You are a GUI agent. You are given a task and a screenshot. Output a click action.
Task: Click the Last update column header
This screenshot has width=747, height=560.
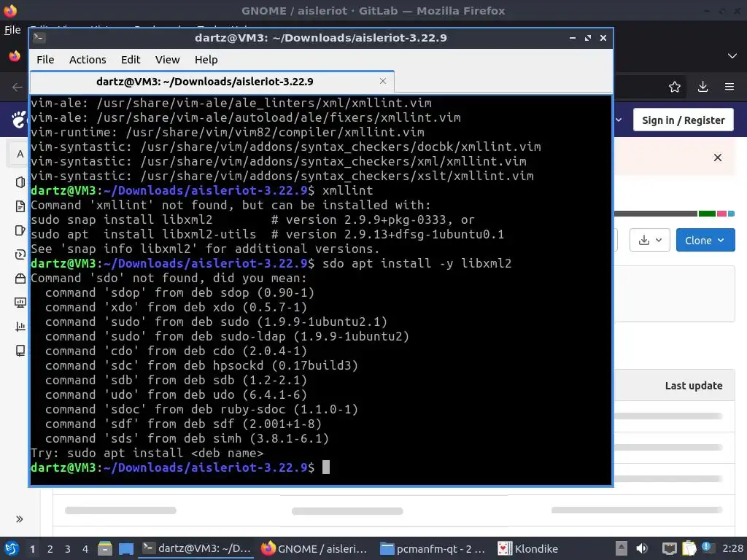[694, 386]
